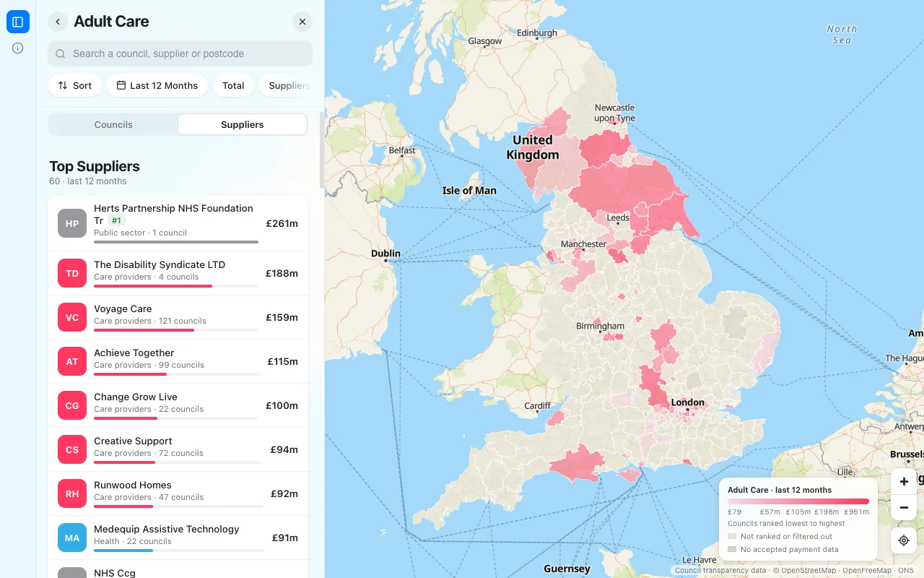Zoom in on the map
The width and height of the screenshot is (924, 578).
(x=904, y=481)
